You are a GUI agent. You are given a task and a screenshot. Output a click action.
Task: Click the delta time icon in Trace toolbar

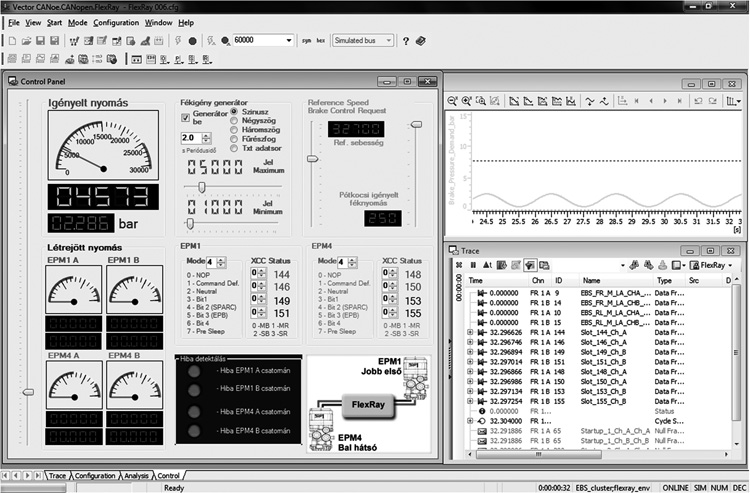(487, 265)
